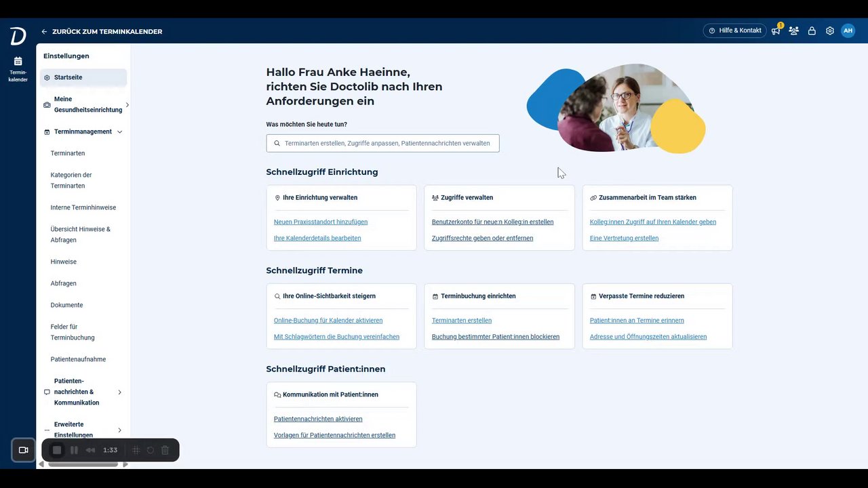Open Benutzerkonto für neue:n Kolleg:in erstellen
Viewport: 868px width, 488px height.
pos(493,222)
